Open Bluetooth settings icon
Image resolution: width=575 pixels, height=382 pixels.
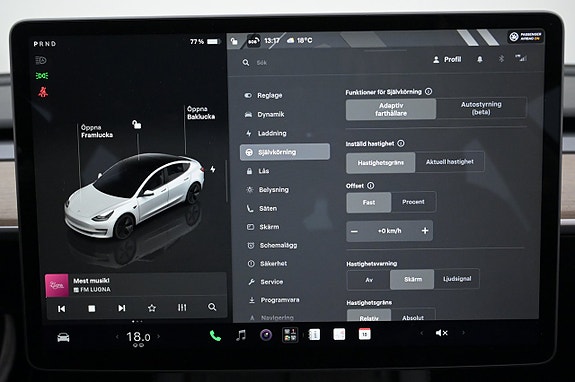501,59
